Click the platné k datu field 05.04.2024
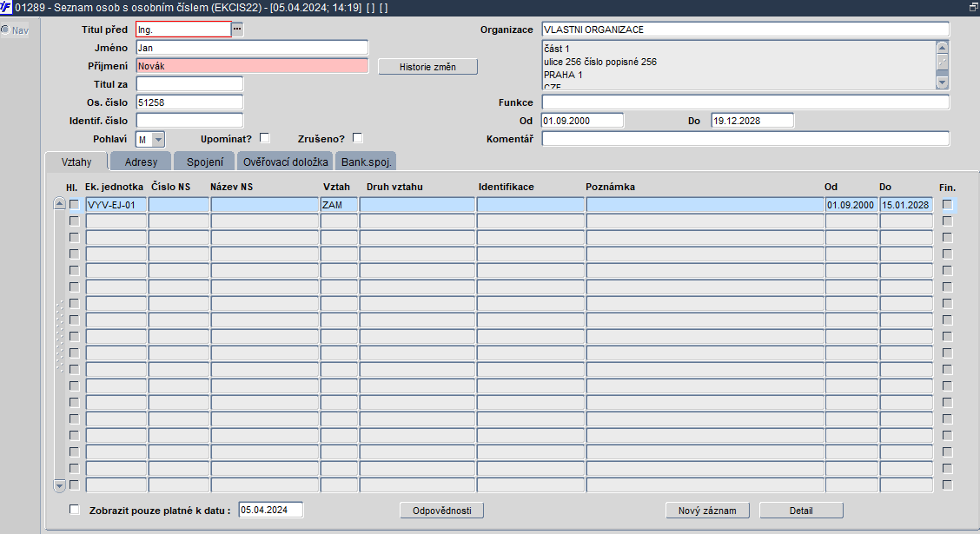Viewport: 980px width, 534px height. click(x=270, y=510)
